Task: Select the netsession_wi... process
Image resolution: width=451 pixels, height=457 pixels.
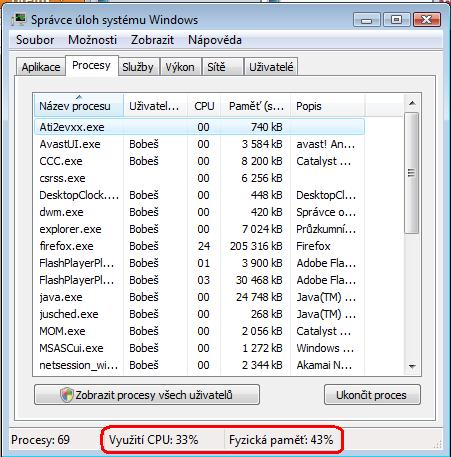Action: click(x=199, y=365)
